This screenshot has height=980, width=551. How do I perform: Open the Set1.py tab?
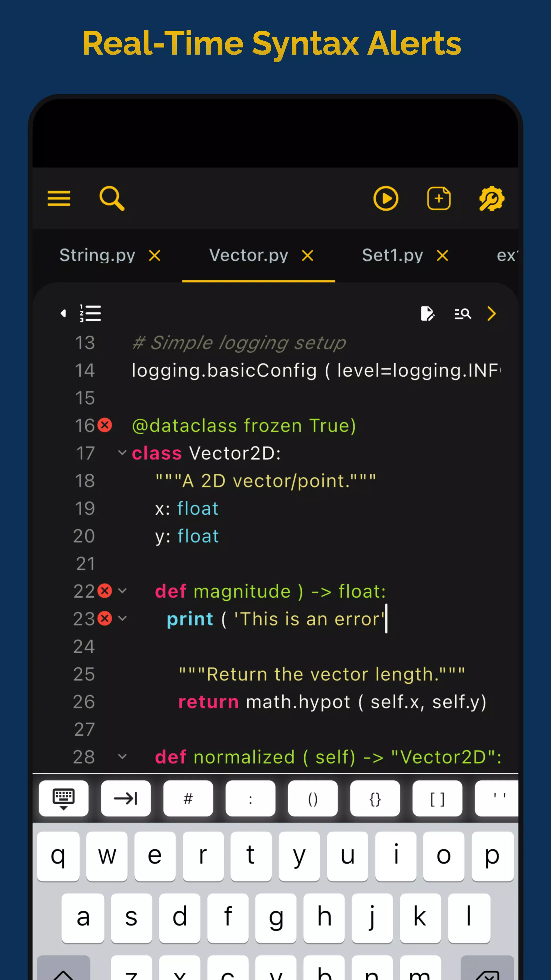point(392,255)
